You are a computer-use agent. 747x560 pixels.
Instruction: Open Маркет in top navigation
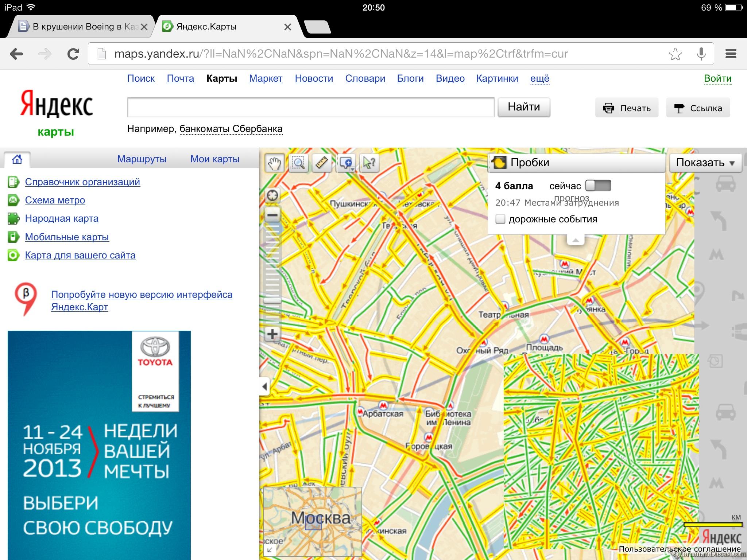pyautogui.click(x=266, y=78)
